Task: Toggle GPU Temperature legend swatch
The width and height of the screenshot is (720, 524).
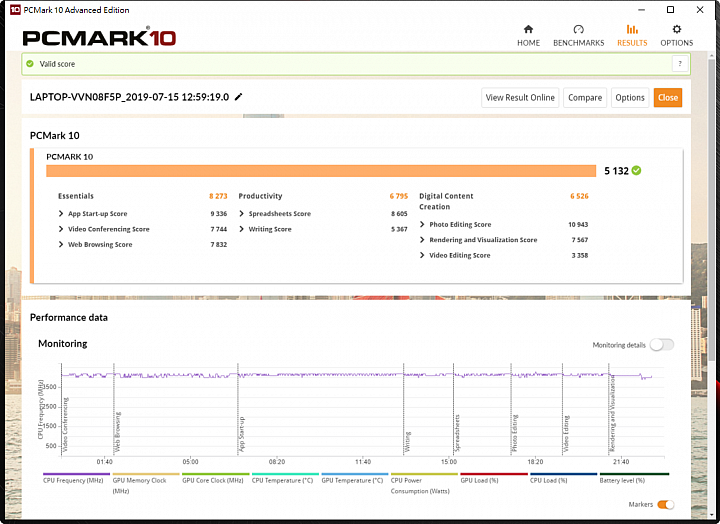Action: (355, 474)
